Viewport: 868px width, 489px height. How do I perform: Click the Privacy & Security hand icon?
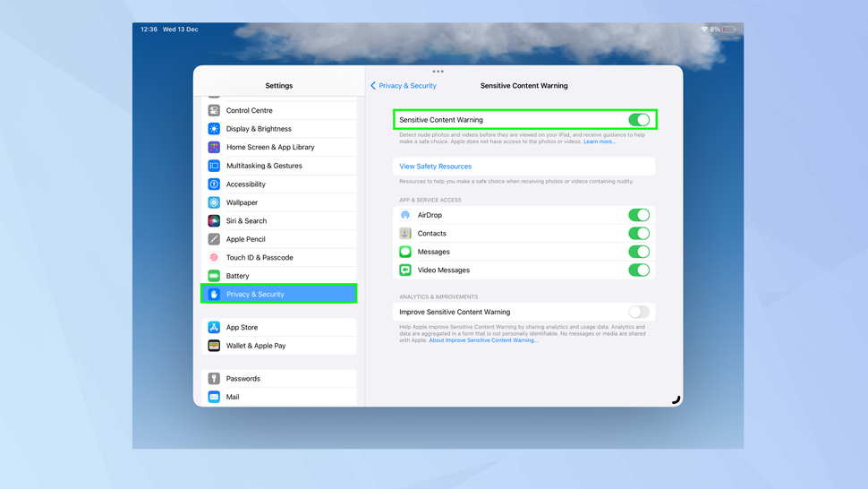pos(214,294)
